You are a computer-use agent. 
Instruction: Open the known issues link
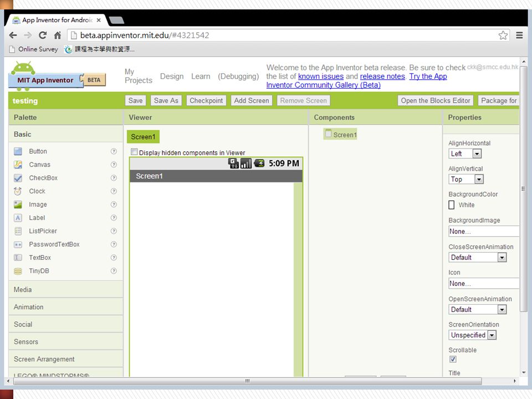pos(321,76)
